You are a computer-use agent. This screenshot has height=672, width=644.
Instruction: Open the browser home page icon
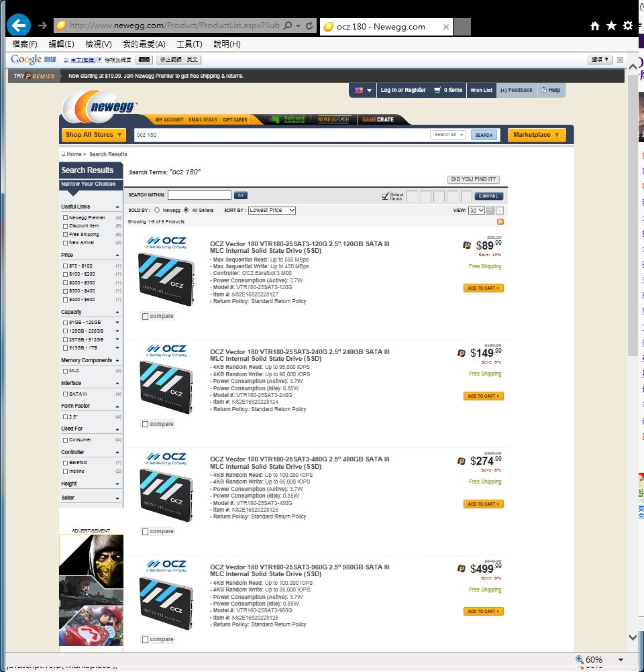(594, 26)
